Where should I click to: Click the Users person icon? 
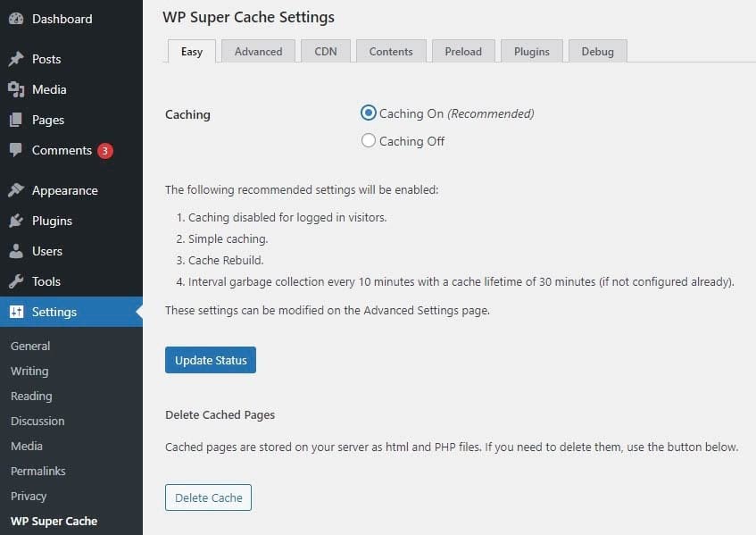pos(16,251)
